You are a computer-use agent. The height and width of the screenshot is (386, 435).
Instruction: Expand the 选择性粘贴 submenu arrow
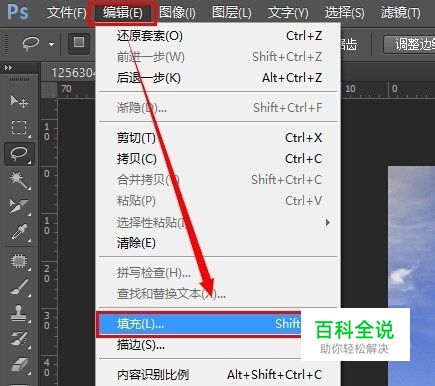[x=328, y=222]
